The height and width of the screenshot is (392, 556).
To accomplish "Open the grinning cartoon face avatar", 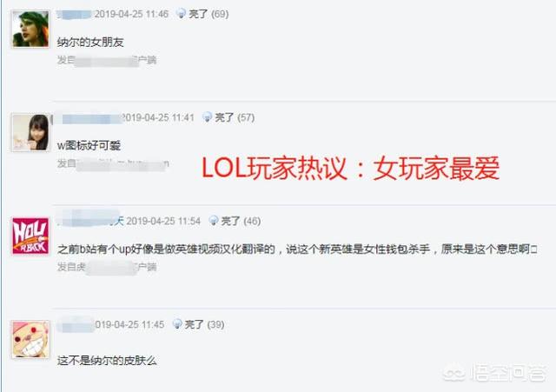I will tap(30, 340).
